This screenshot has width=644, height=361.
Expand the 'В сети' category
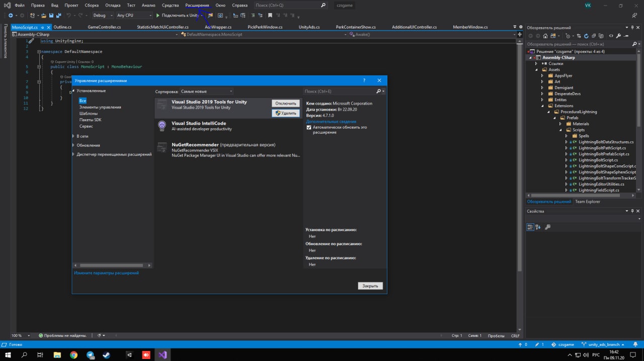point(74,136)
